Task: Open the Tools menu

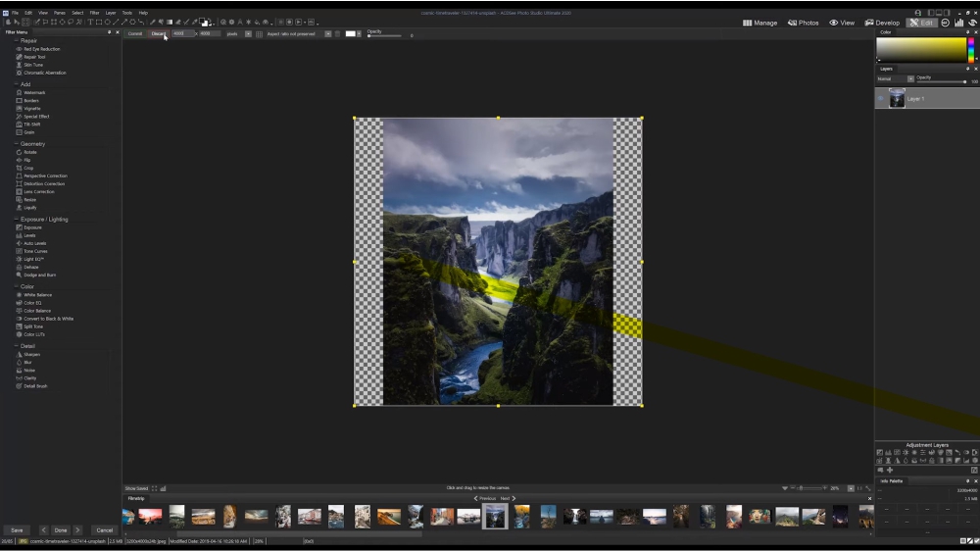Action: pyautogui.click(x=126, y=13)
